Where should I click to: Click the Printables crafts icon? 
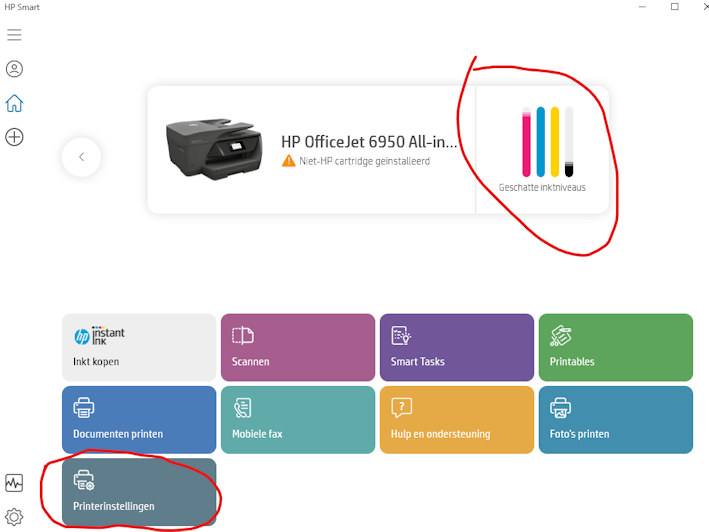(x=561, y=336)
